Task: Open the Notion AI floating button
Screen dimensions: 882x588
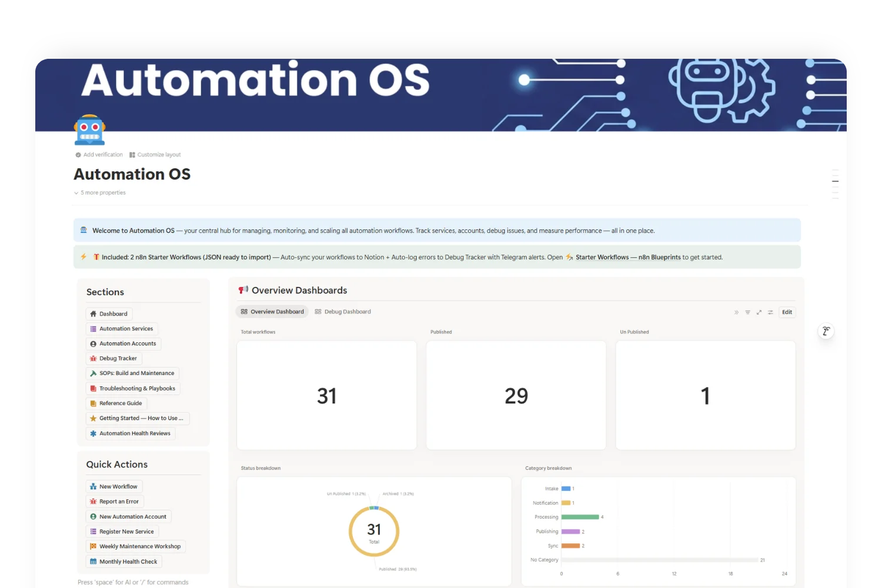Action: pos(826,331)
